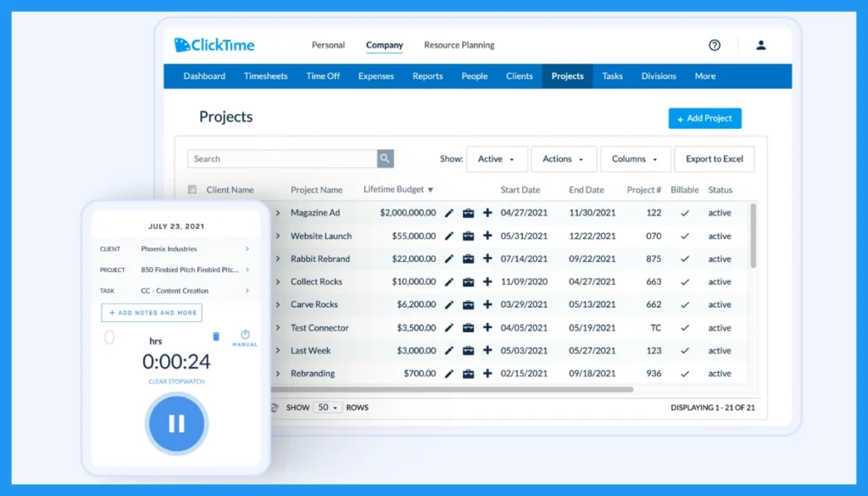868x496 pixels.
Task: Click the Add Project button
Action: [704, 119]
